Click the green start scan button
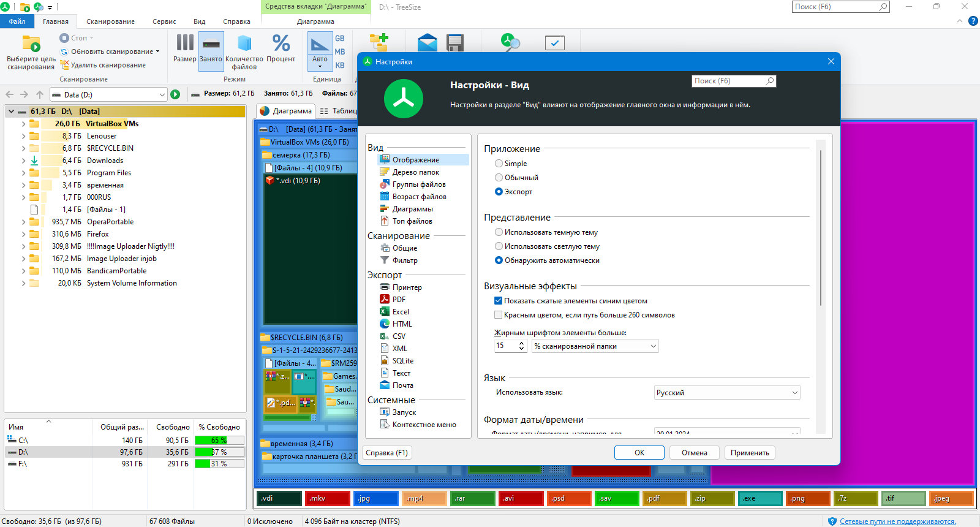The width and height of the screenshot is (980, 527). coord(175,94)
